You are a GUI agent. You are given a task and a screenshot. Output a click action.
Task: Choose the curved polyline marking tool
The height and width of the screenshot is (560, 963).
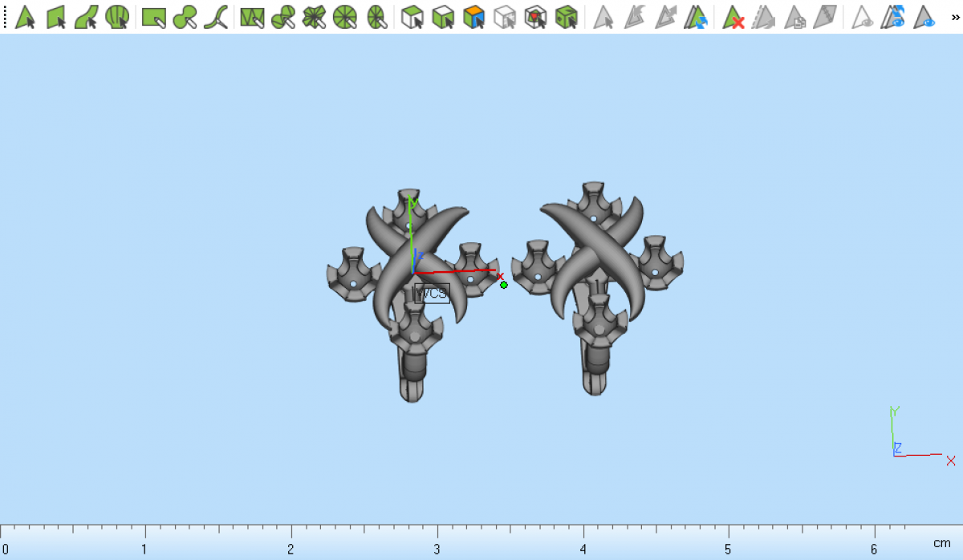pos(215,16)
